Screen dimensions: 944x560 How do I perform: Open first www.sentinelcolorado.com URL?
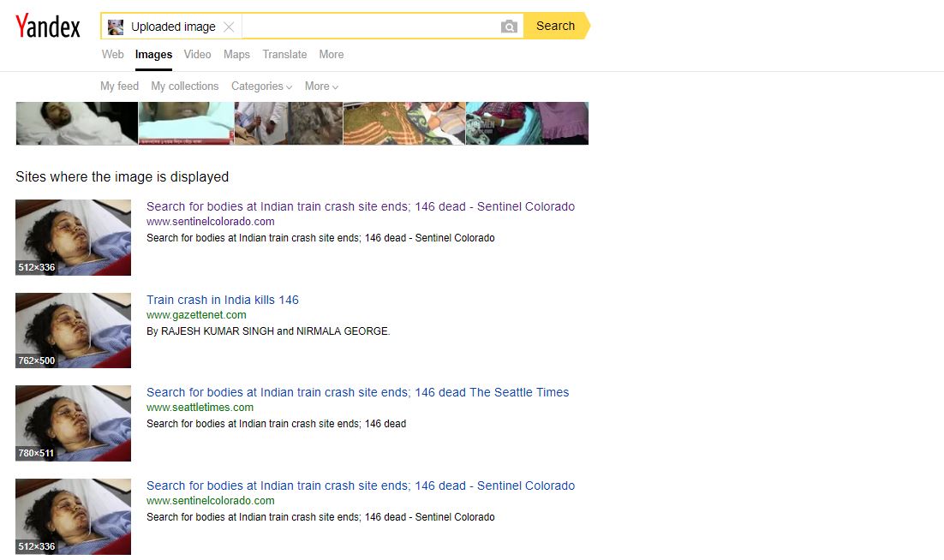point(210,222)
